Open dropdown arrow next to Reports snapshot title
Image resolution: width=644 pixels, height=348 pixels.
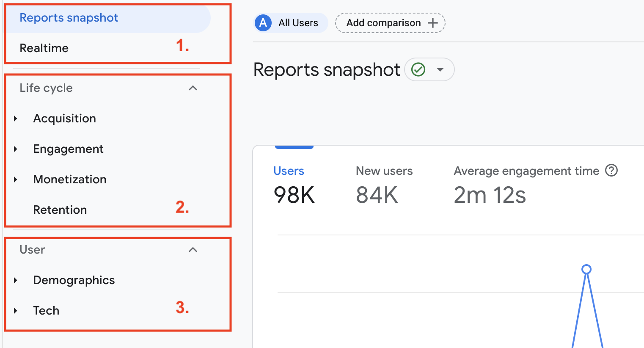(440, 69)
